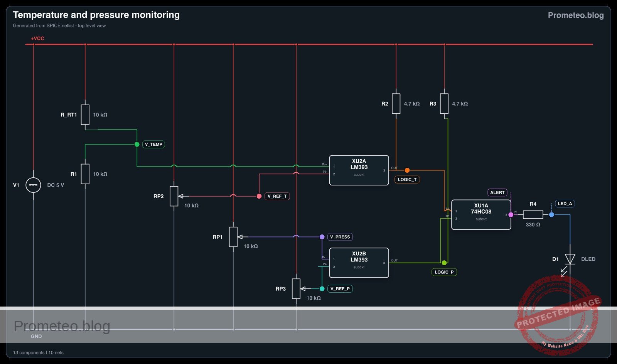This screenshot has height=364, width=617.
Task: Click the subtitle Generated from SPICE netlist
Action: pos(59,25)
